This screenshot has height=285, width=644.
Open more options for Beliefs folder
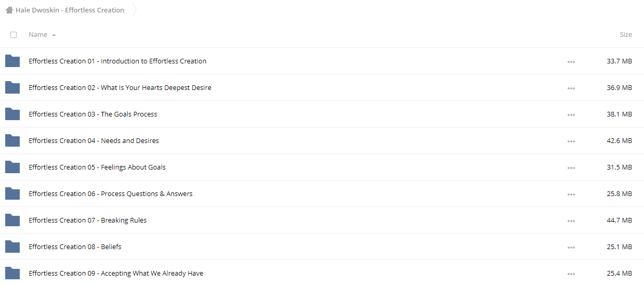pyautogui.click(x=571, y=248)
